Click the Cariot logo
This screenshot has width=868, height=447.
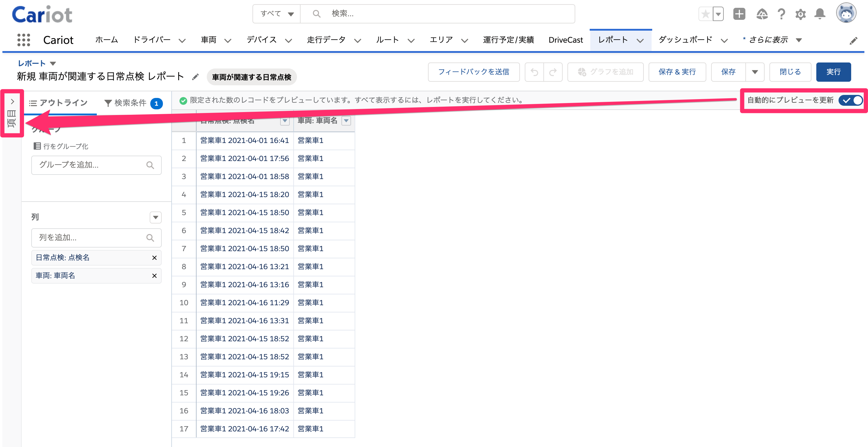(x=42, y=14)
